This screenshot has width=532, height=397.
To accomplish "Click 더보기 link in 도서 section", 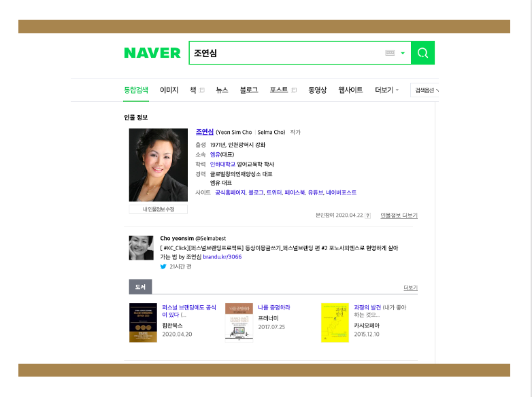I will click(410, 288).
